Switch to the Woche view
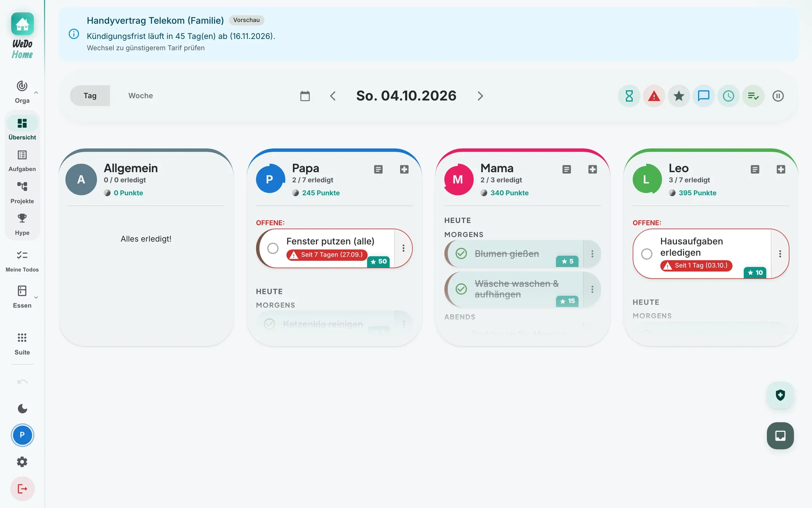The width and height of the screenshot is (812, 508). pyautogui.click(x=140, y=96)
